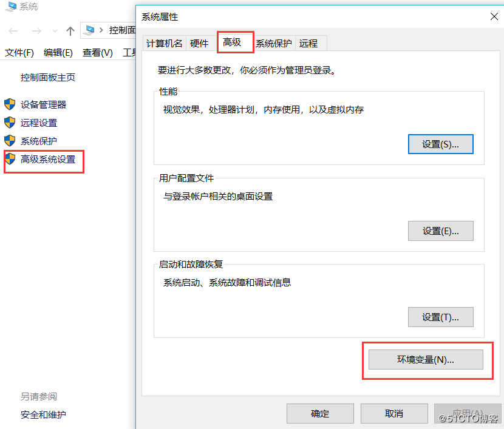Open 环境变量(N) settings
Image resolution: width=504 pixels, height=429 pixels.
(x=425, y=359)
